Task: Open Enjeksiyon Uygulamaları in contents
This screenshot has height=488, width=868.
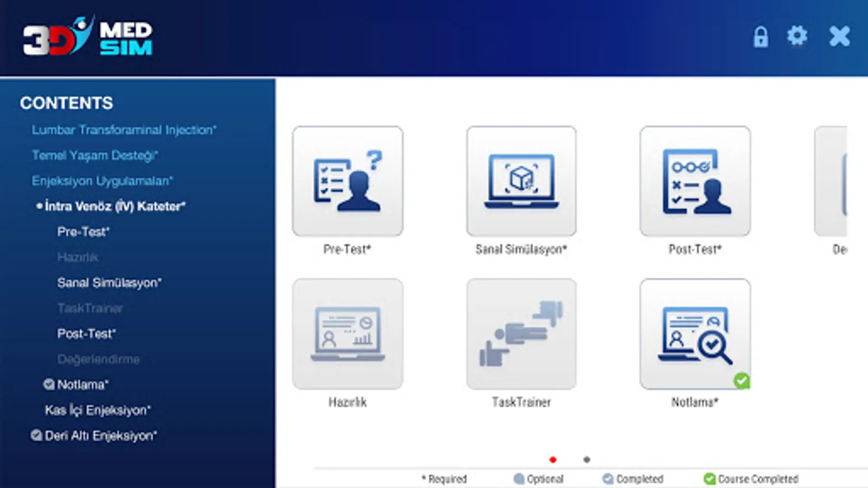Action: [x=102, y=181]
